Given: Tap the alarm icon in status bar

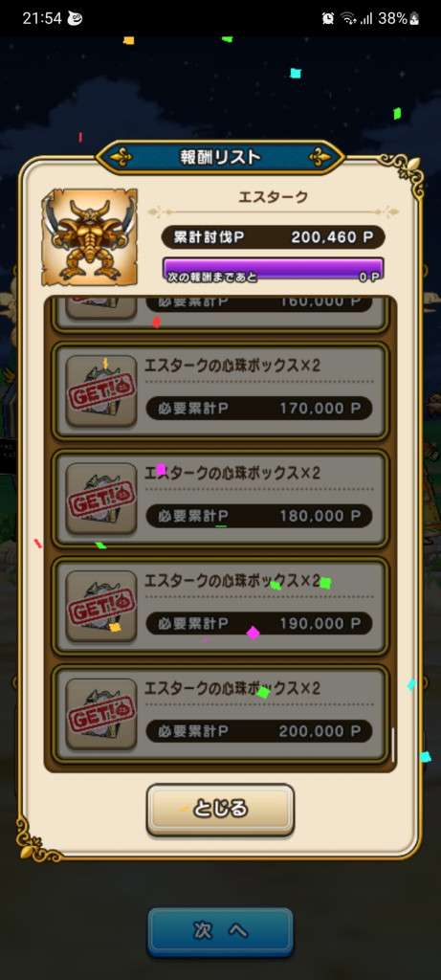Looking at the screenshot, I should pos(328,19).
